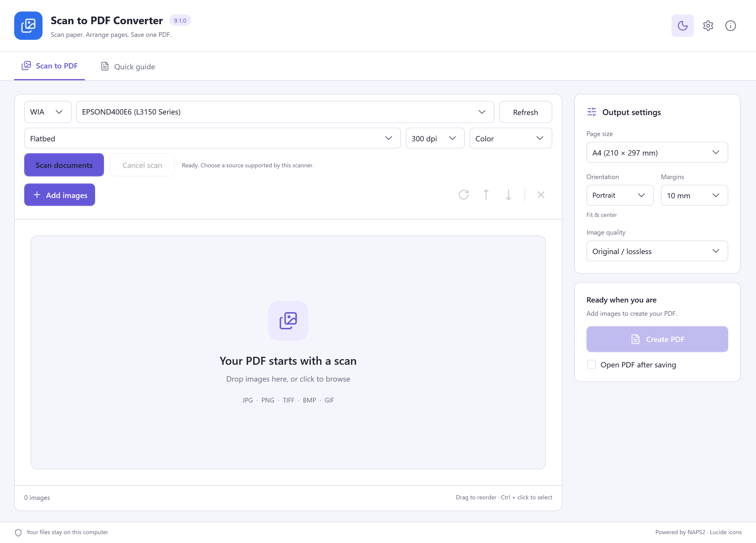
Task: Open the Quick guide tab
Action: coord(128,67)
